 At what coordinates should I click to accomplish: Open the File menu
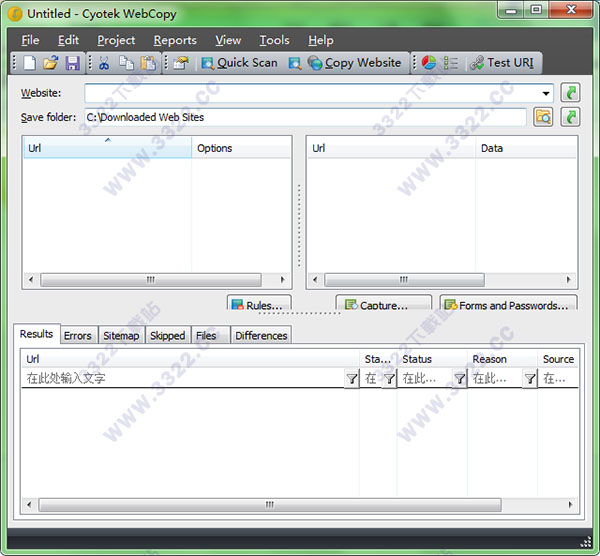point(30,40)
